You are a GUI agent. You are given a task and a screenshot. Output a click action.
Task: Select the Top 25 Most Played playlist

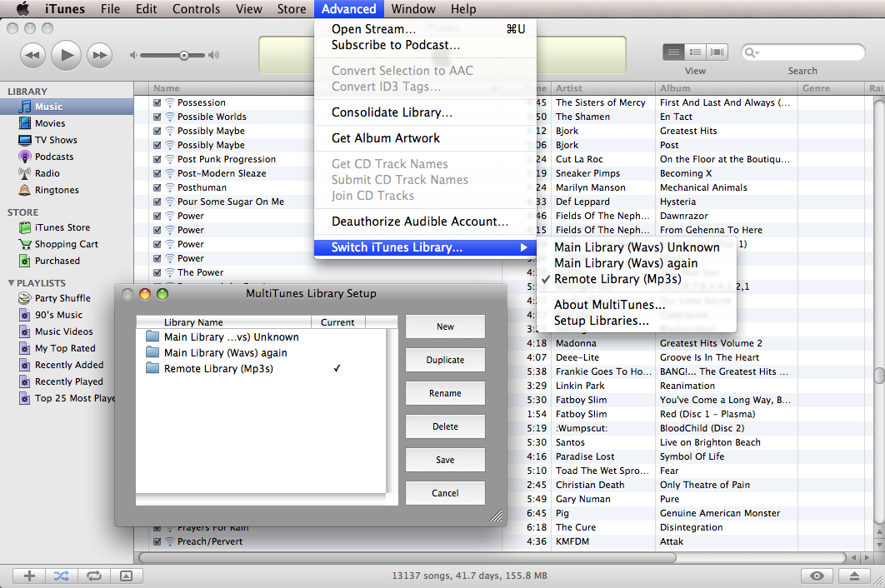coord(67,398)
